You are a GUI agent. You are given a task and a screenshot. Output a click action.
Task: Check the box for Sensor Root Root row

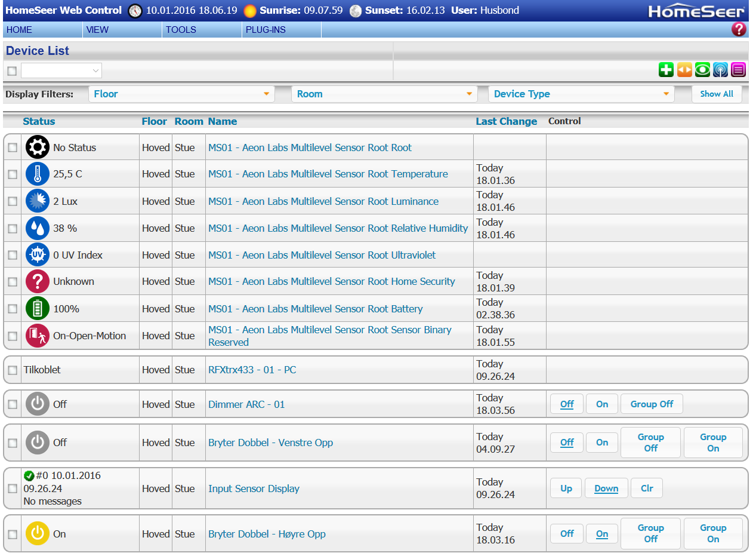(13, 148)
